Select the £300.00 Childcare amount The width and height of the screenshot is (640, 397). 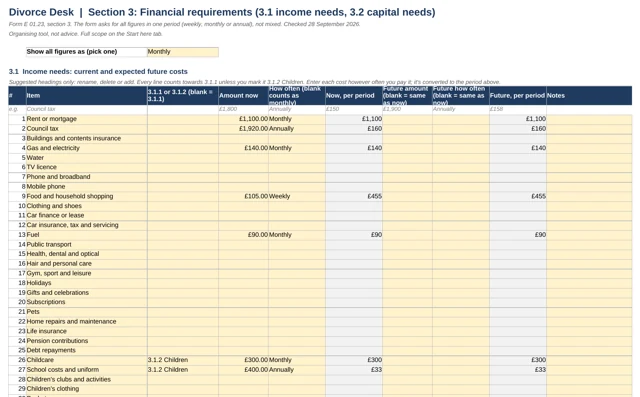pyautogui.click(x=243, y=360)
